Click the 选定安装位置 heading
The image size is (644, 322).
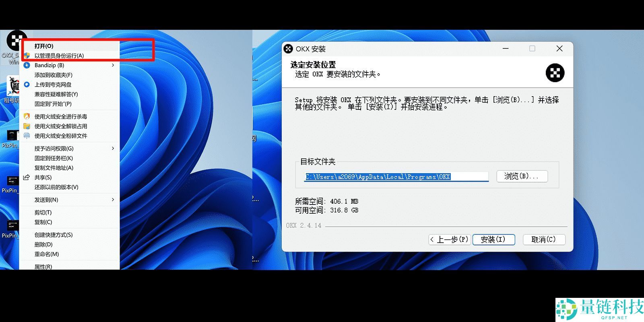tap(313, 64)
